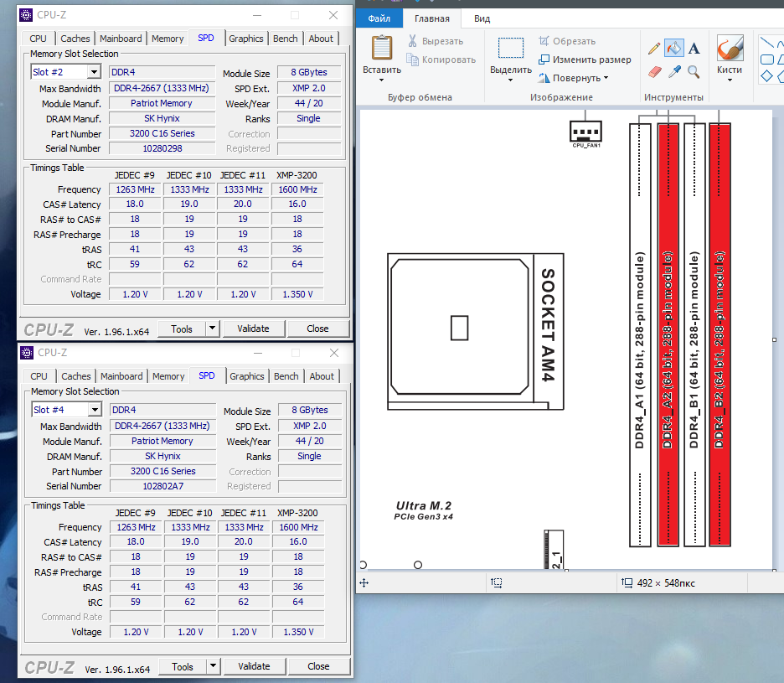Click the Tools button in lower CPU-Z
The height and width of the screenshot is (683, 784).
(x=183, y=666)
